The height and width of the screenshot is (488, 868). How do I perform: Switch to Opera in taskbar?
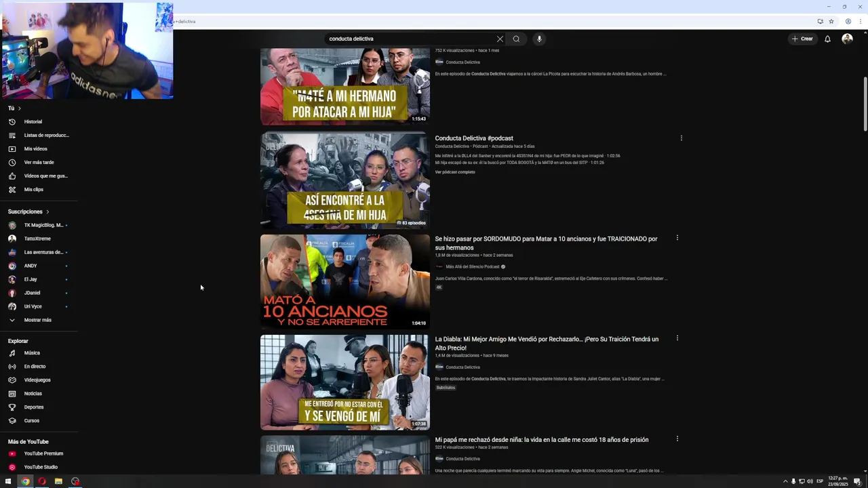click(x=42, y=481)
